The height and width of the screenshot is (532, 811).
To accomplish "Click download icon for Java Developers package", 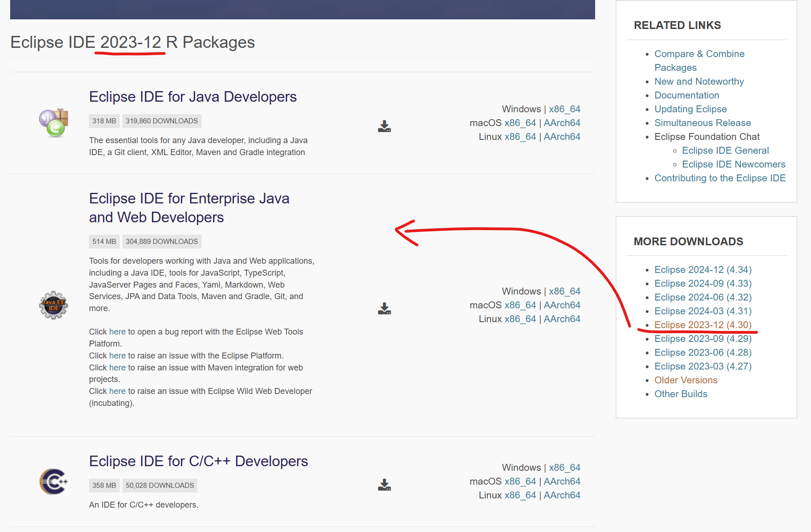I will tap(384, 126).
